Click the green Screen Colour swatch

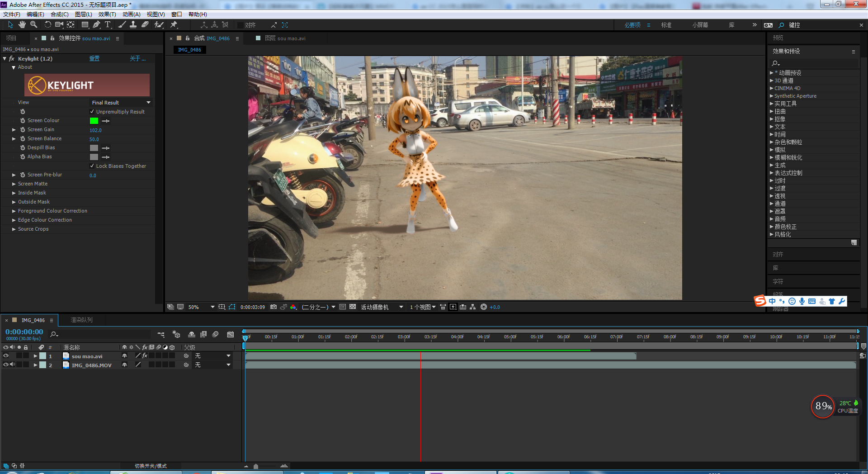coord(94,121)
